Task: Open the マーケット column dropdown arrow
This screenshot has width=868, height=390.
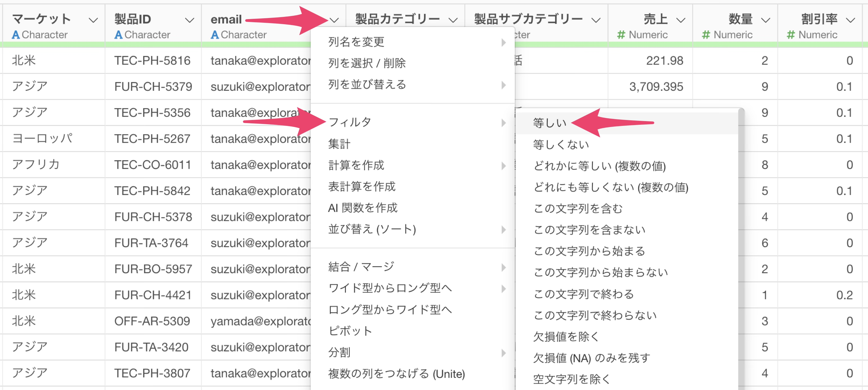Action: tap(93, 20)
